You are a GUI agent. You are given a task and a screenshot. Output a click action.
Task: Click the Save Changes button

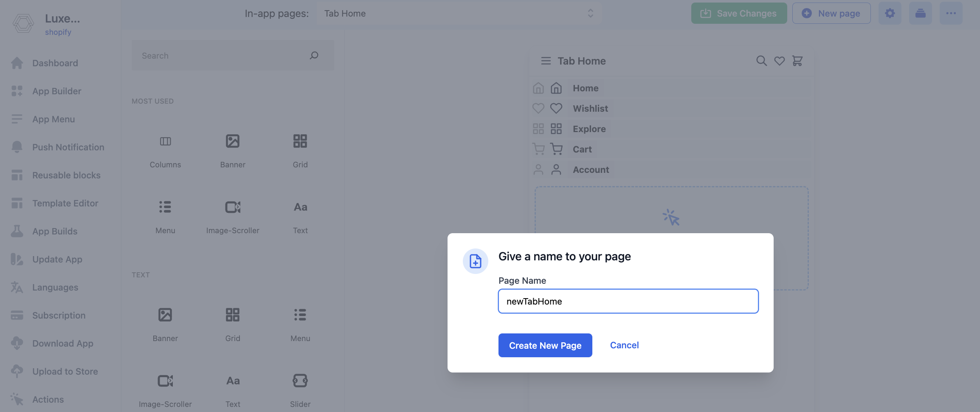pyautogui.click(x=739, y=14)
